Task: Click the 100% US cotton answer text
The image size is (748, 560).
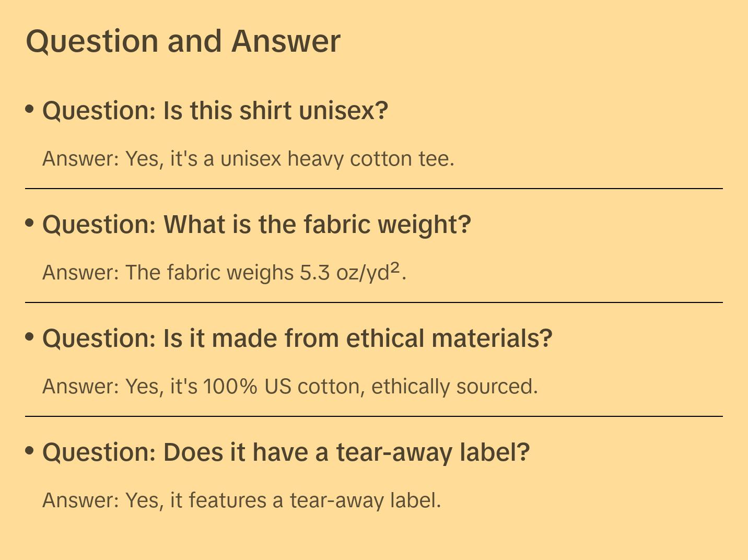Action: [x=290, y=387]
